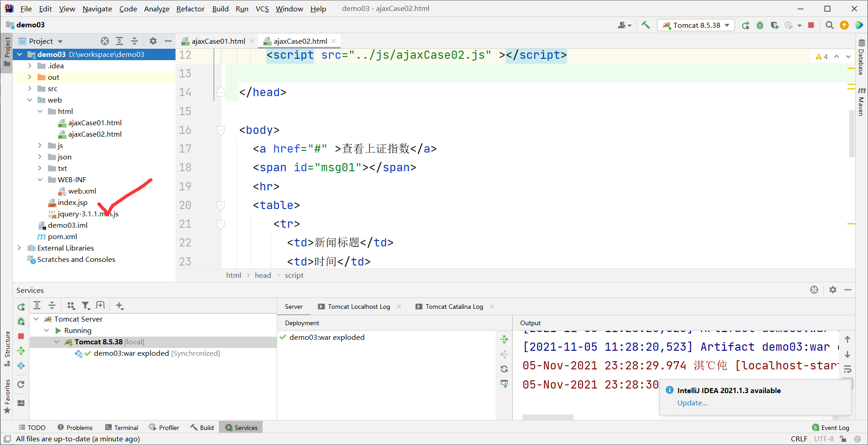Run Tomcat with Coverage using the shield icon
868x445 pixels.
pyautogui.click(x=775, y=25)
